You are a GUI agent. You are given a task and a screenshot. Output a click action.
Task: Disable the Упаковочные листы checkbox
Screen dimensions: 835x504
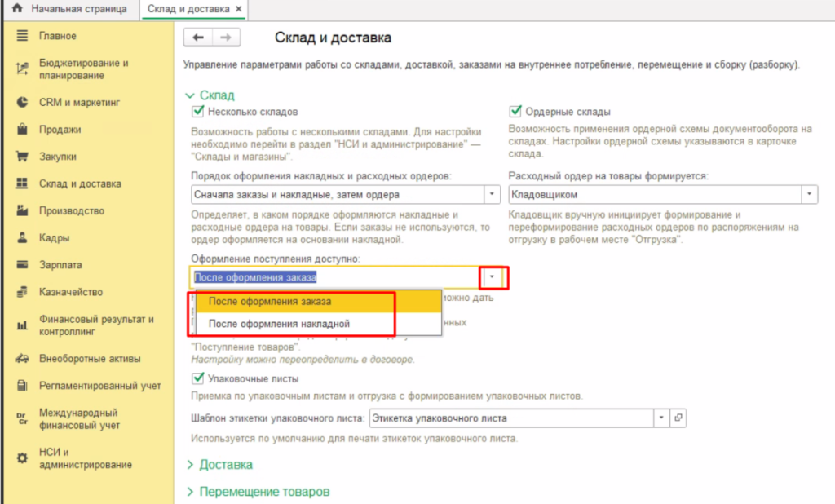coord(197,378)
